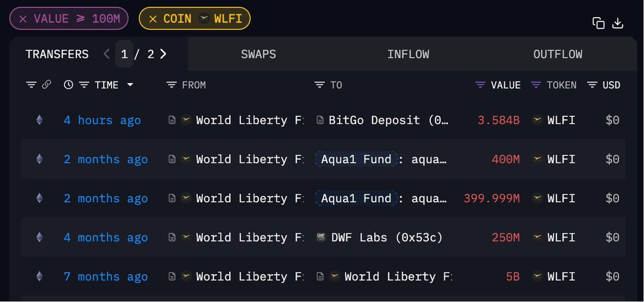Download transfers with the download icon

[618, 23]
